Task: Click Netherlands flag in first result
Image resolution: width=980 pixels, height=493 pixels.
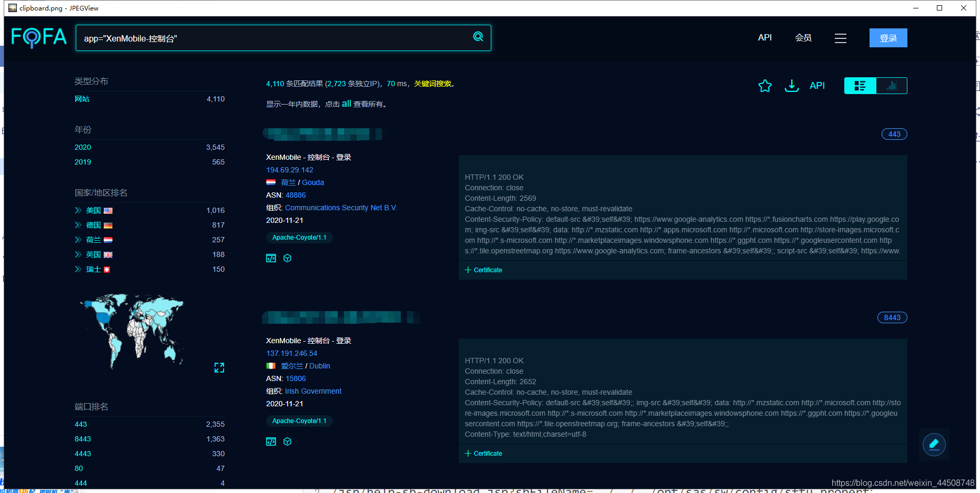Action: coord(271,182)
